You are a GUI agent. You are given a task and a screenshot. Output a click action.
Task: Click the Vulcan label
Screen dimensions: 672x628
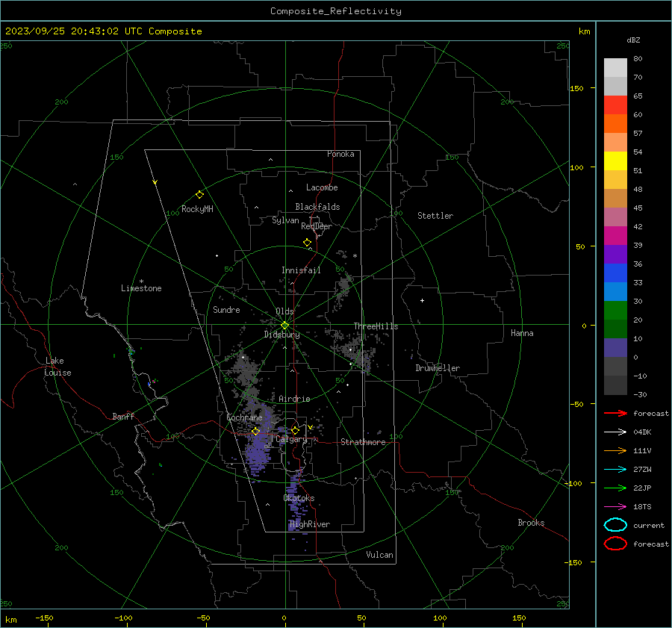coord(379,555)
